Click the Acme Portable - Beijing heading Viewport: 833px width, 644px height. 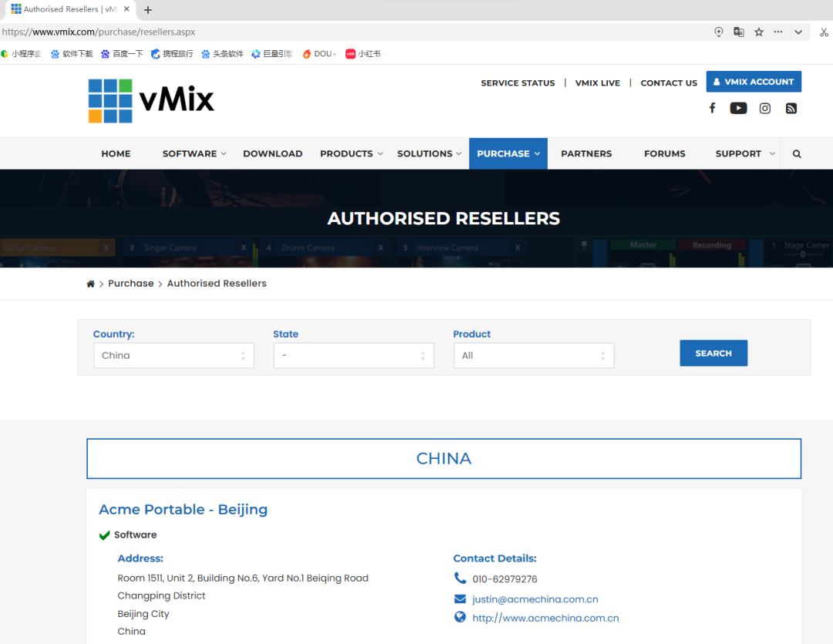(184, 509)
